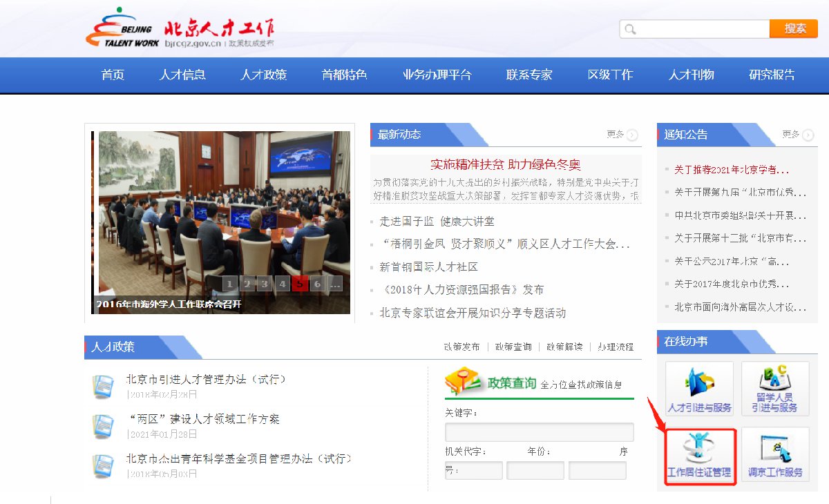This screenshot has height=504, width=829.
Task: Open notice 关于推荐2021年北京学者
Action: [732, 170]
